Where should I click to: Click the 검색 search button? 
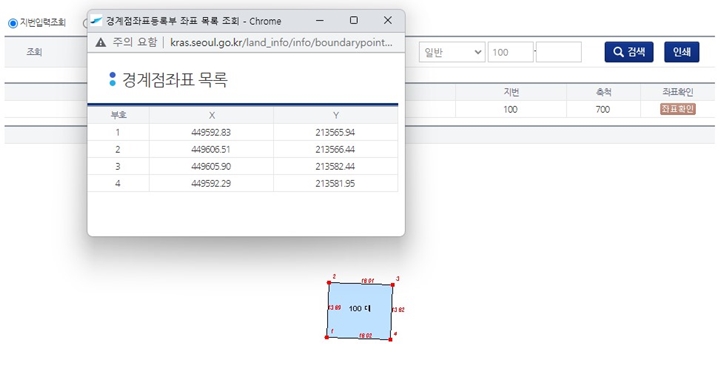tap(629, 52)
